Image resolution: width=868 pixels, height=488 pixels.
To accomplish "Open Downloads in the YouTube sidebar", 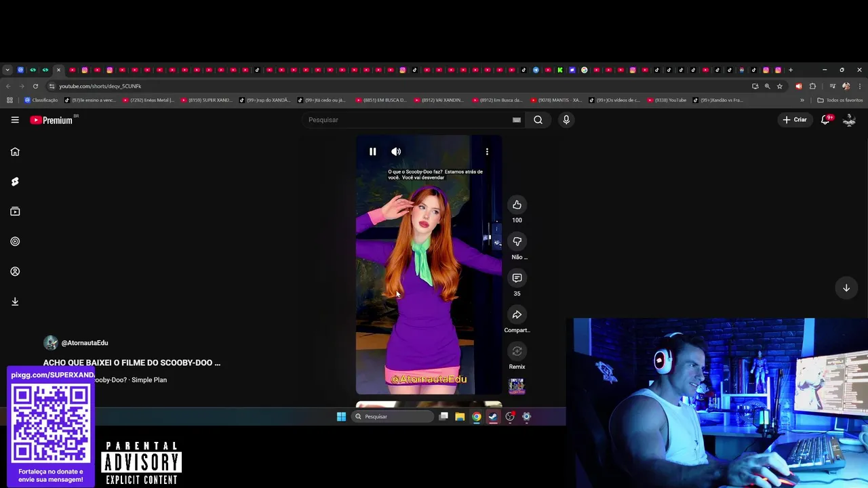I will 15,302.
